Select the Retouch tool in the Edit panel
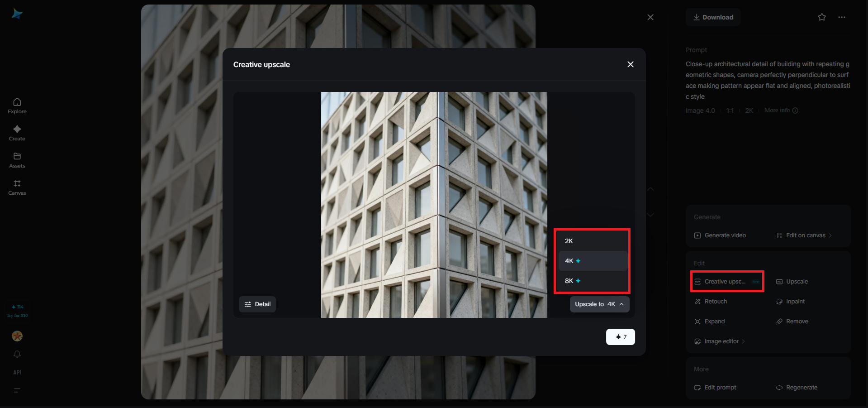The width and height of the screenshot is (868, 408). pos(715,301)
